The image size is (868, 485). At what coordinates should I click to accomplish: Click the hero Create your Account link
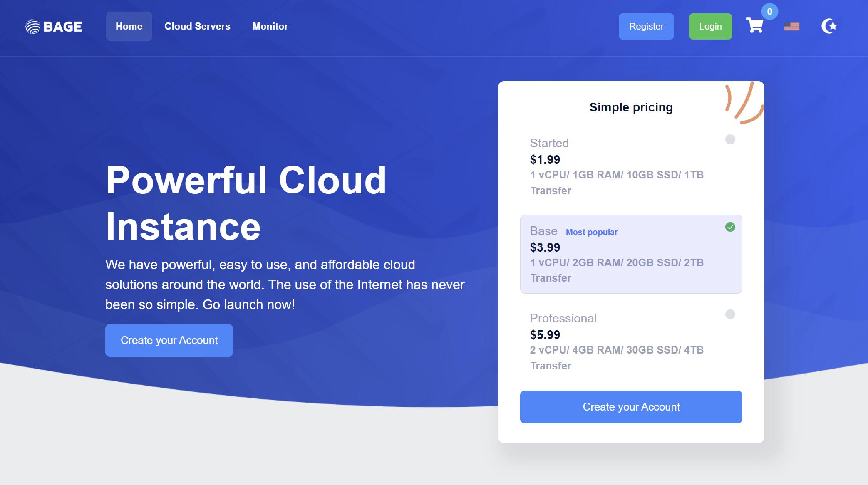[169, 340]
